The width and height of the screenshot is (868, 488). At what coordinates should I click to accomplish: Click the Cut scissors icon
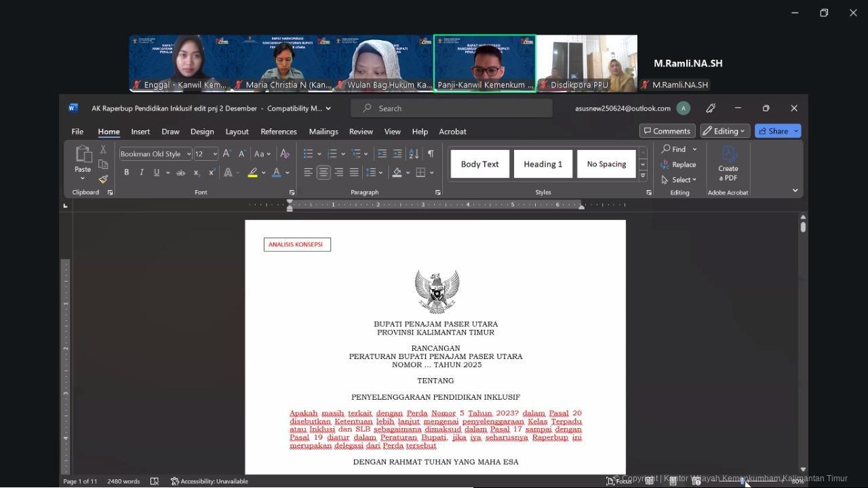[103, 149]
